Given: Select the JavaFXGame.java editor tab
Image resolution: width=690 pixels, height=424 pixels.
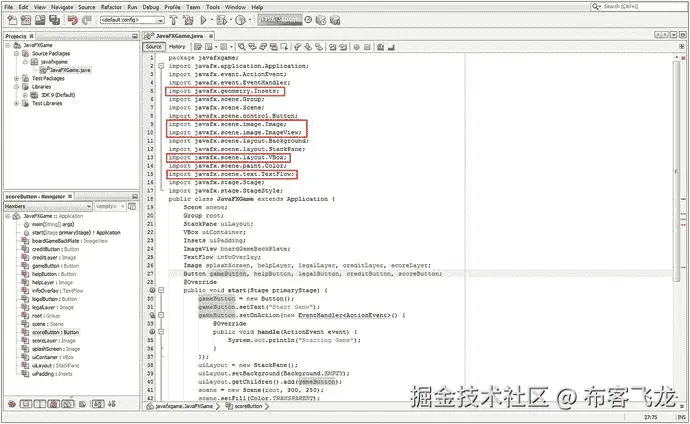Looking at the screenshot, I should [177, 36].
